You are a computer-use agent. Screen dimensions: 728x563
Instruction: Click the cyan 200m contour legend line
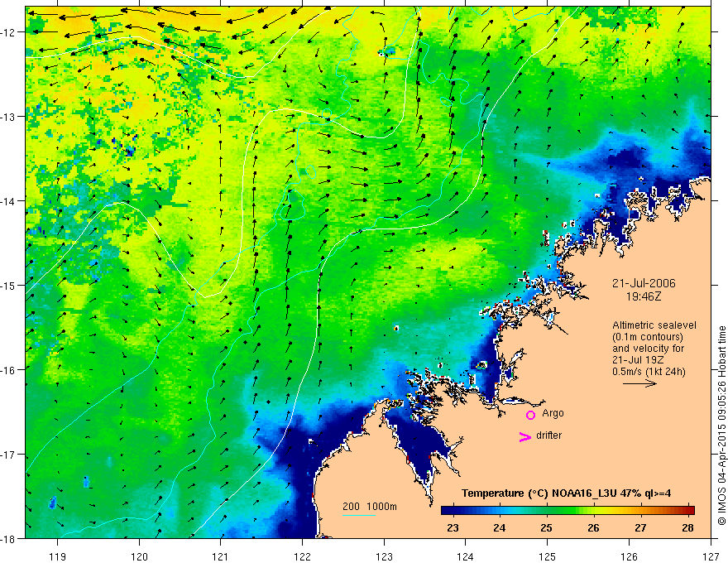pos(358,515)
